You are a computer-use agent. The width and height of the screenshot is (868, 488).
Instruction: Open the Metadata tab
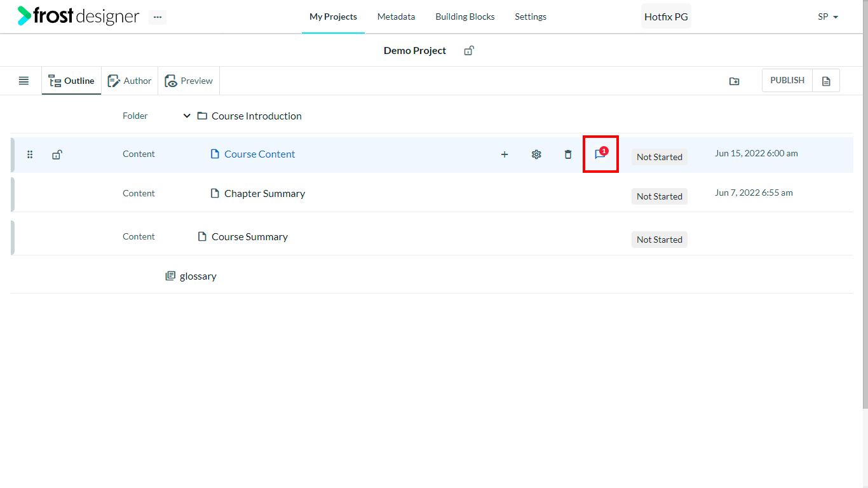(x=396, y=17)
